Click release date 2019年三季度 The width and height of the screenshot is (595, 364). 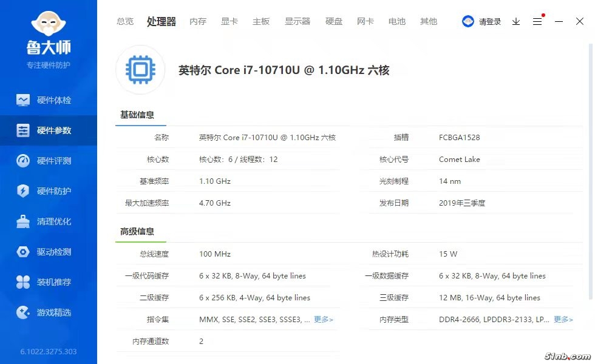462,203
